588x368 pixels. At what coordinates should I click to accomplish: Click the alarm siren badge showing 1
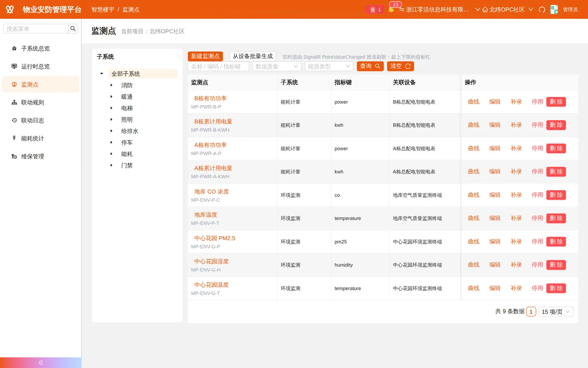(375, 9)
